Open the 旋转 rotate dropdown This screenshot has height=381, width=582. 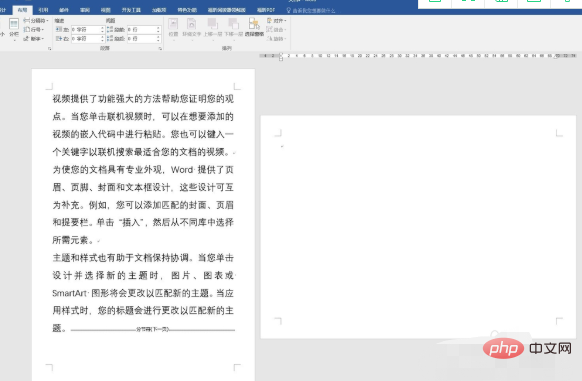point(276,38)
